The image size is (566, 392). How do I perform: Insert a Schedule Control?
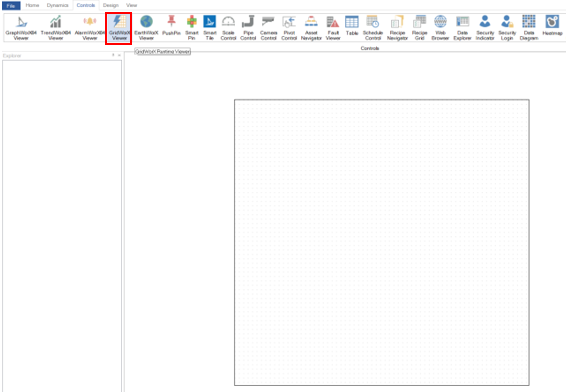coord(373,28)
